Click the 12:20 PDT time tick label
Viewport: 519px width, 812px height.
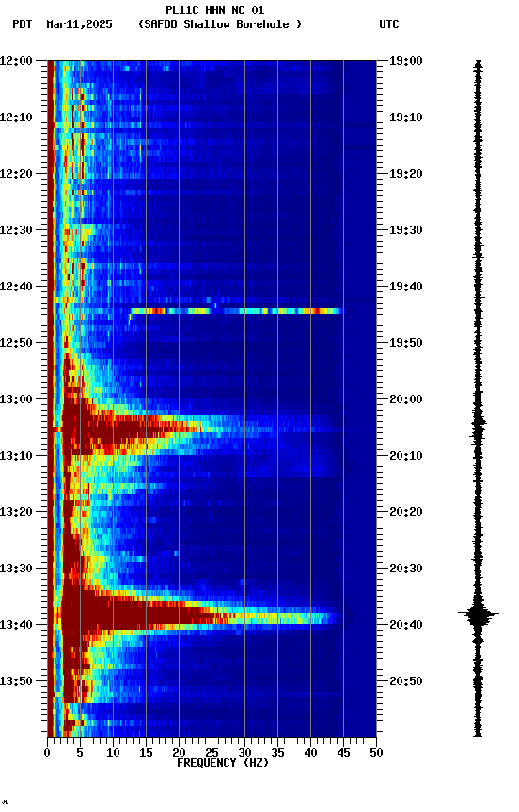coord(16,174)
